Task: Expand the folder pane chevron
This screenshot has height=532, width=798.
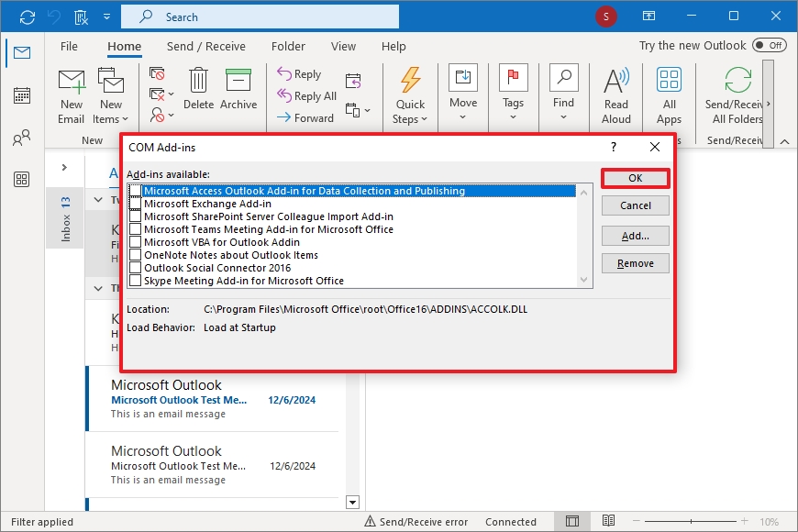Action: tap(64, 167)
